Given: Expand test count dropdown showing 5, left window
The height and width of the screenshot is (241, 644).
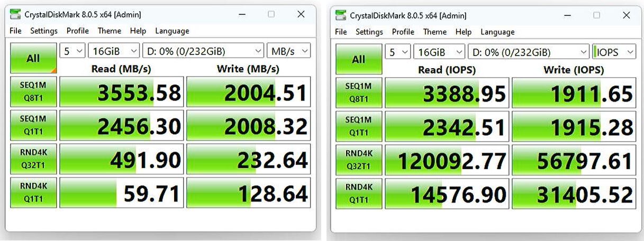Looking at the screenshot, I should click(x=72, y=51).
